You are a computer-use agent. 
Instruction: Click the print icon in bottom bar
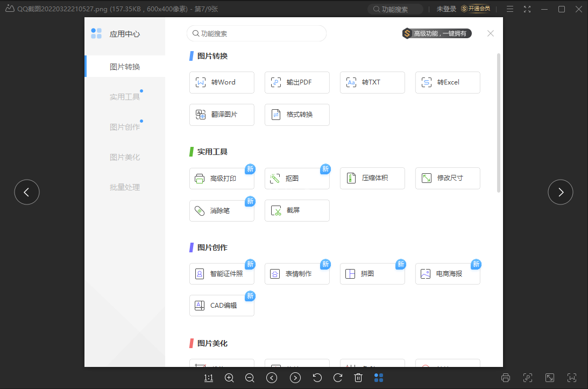(506, 378)
